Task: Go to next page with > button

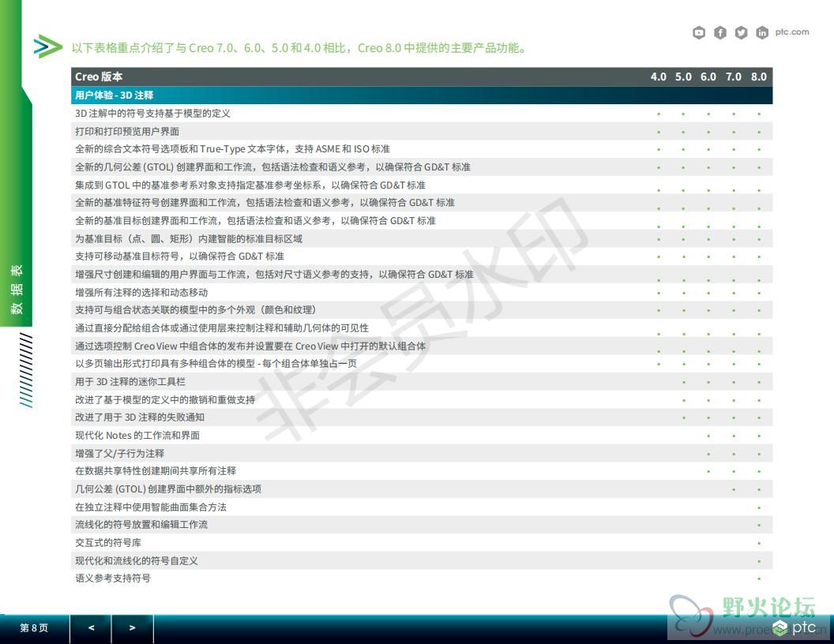Action: pyautogui.click(x=133, y=628)
